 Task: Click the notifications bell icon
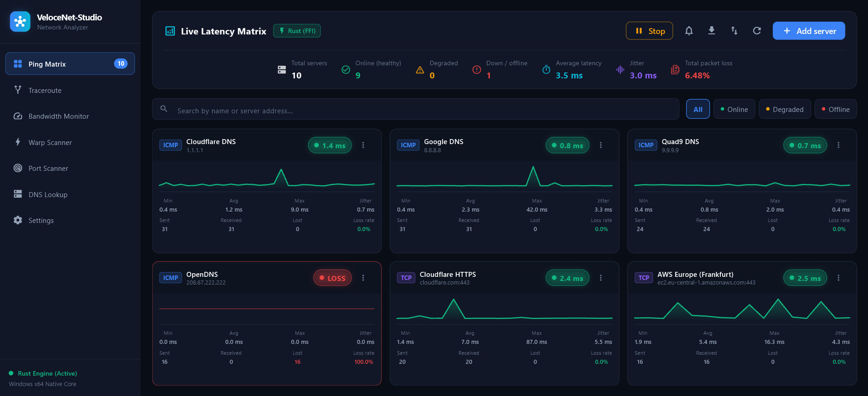click(x=689, y=31)
